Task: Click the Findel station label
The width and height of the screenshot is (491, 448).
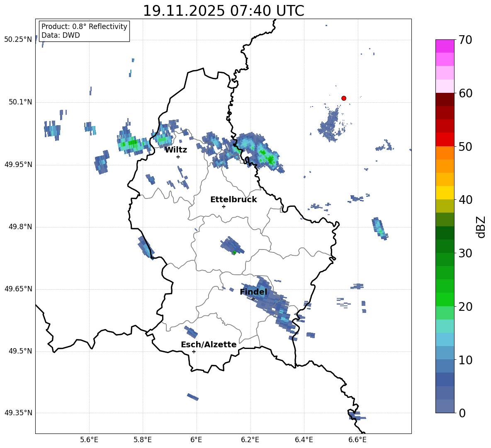Action: coord(253,292)
